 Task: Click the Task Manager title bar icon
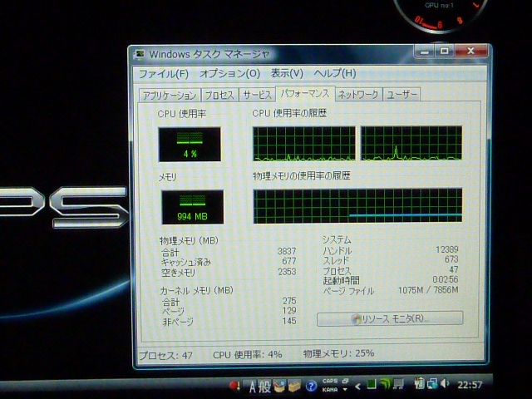[x=140, y=54]
